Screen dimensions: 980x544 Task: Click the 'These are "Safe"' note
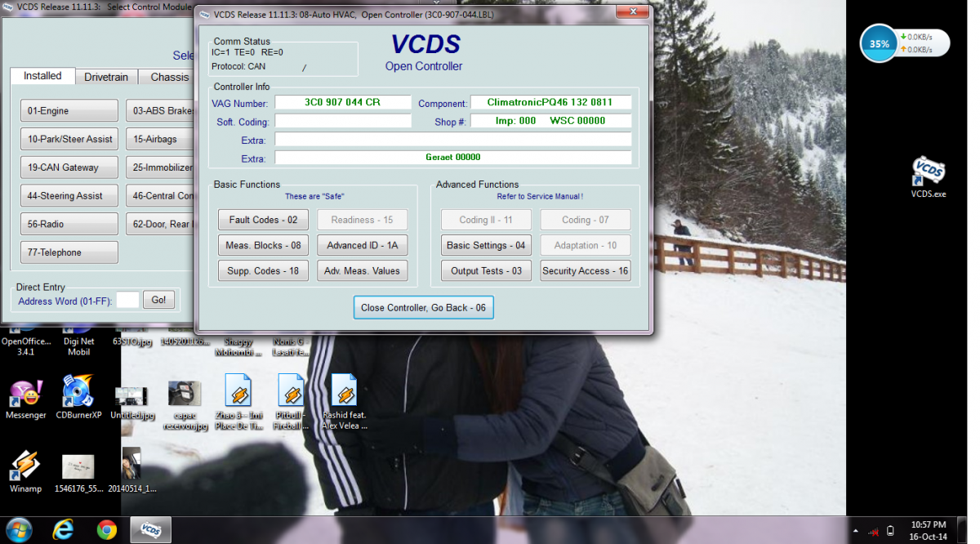point(313,197)
